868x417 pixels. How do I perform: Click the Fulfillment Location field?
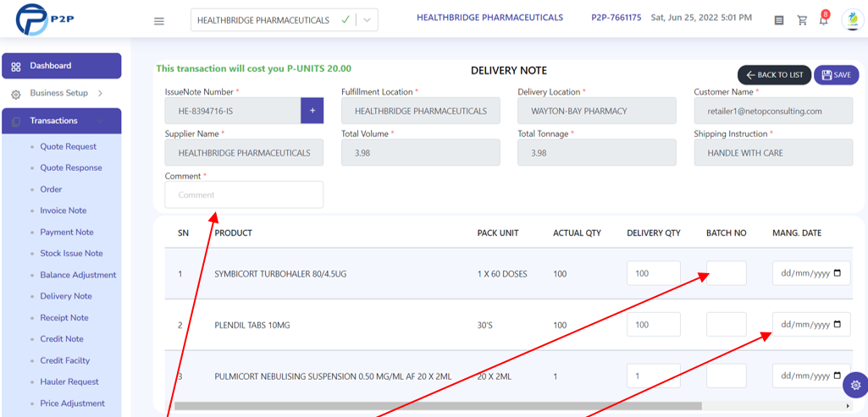pos(421,111)
